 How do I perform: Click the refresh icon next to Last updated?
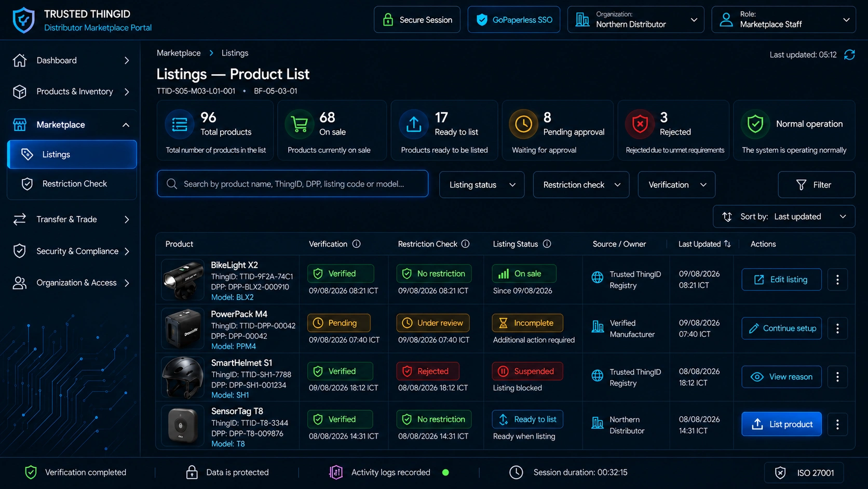click(x=849, y=55)
